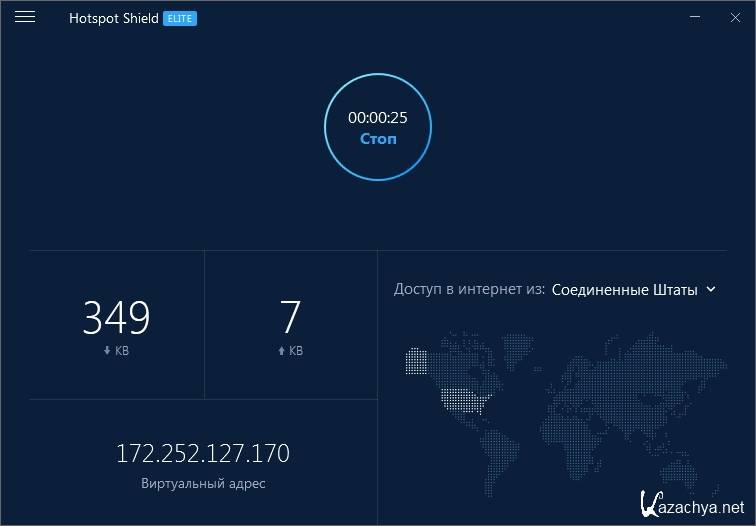Click the IP address 172.252.127.170
Image resolution: width=756 pixels, height=526 pixels.
point(203,453)
